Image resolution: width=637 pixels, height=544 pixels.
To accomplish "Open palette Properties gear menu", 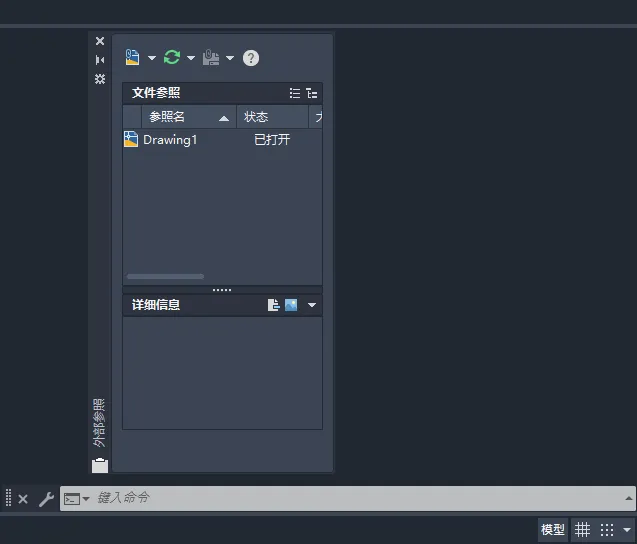I will pos(100,78).
